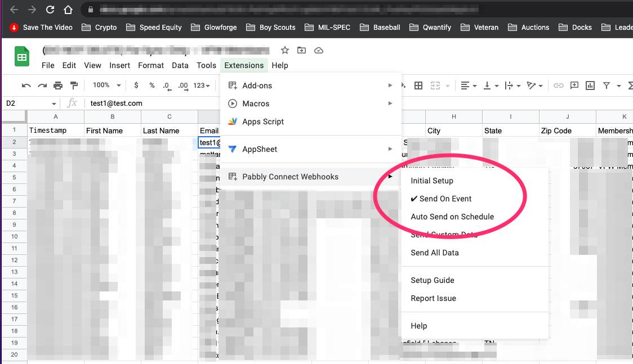Open the Crypto bookmarks folder

pyautogui.click(x=99, y=28)
